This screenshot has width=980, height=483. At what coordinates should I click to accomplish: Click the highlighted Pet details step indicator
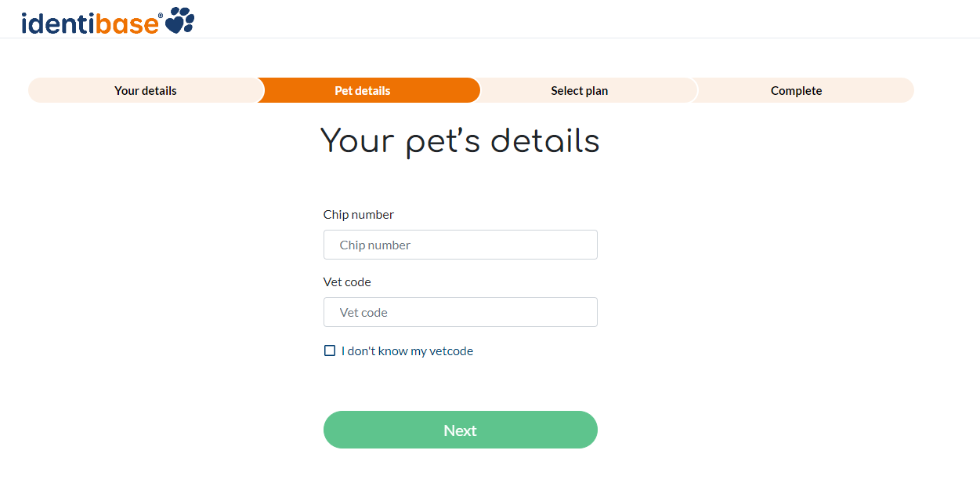363,90
